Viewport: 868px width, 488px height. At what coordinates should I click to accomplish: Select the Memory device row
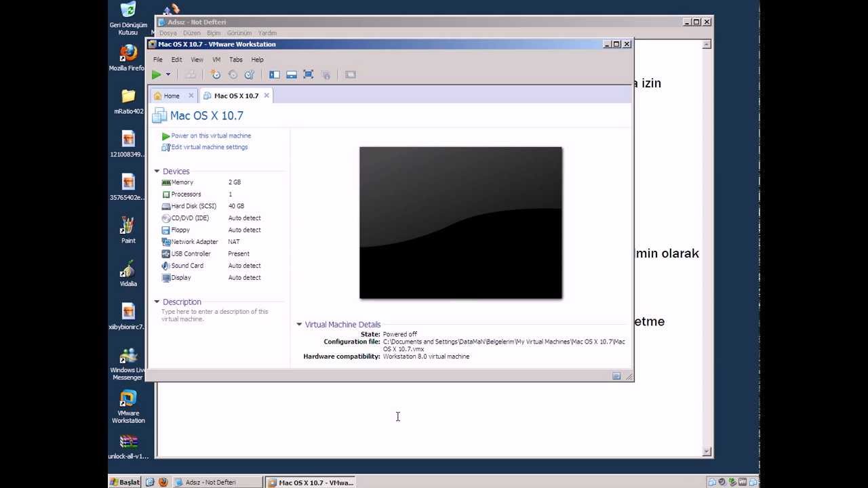click(x=212, y=182)
